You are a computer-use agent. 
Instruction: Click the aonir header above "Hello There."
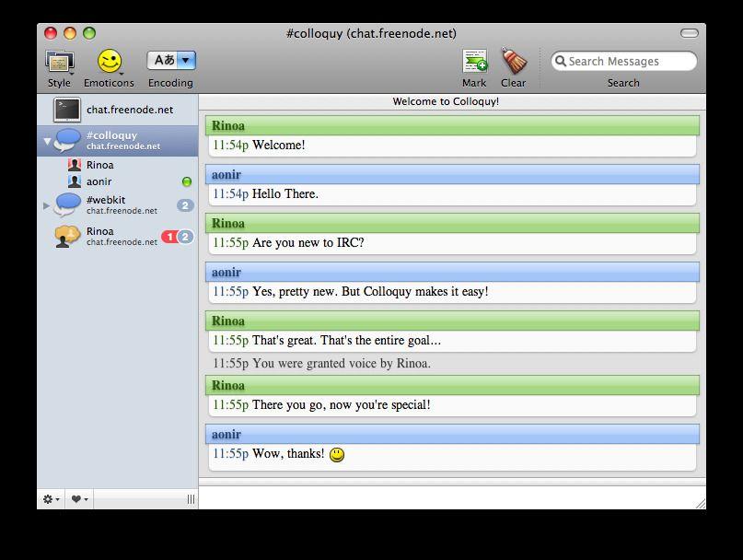[452, 174]
